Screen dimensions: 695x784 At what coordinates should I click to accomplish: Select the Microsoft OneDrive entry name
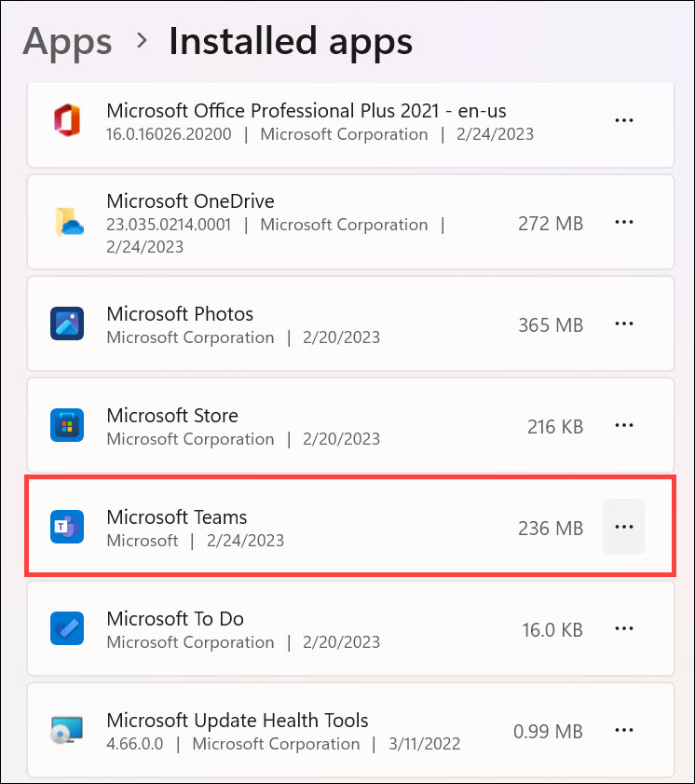190,201
